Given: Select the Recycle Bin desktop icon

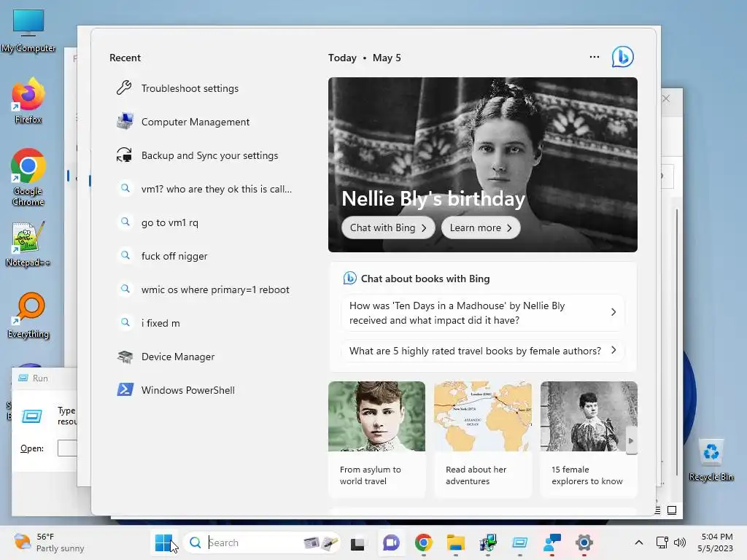Looking at the screenshot, I should coord(711,460).
